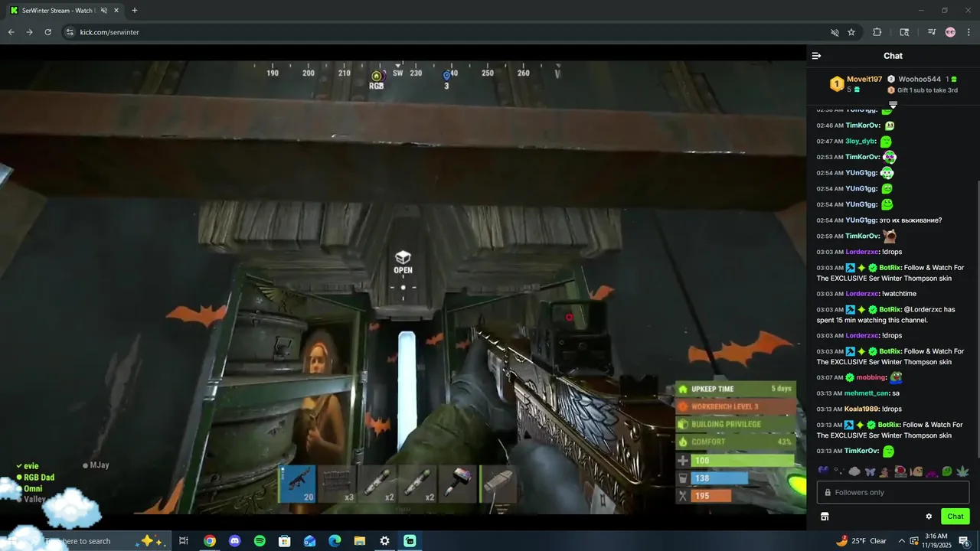Viewport: 980px width, 551px height.
Task: Unmute tab via speaker icon on tab
Action: point(103,11)
